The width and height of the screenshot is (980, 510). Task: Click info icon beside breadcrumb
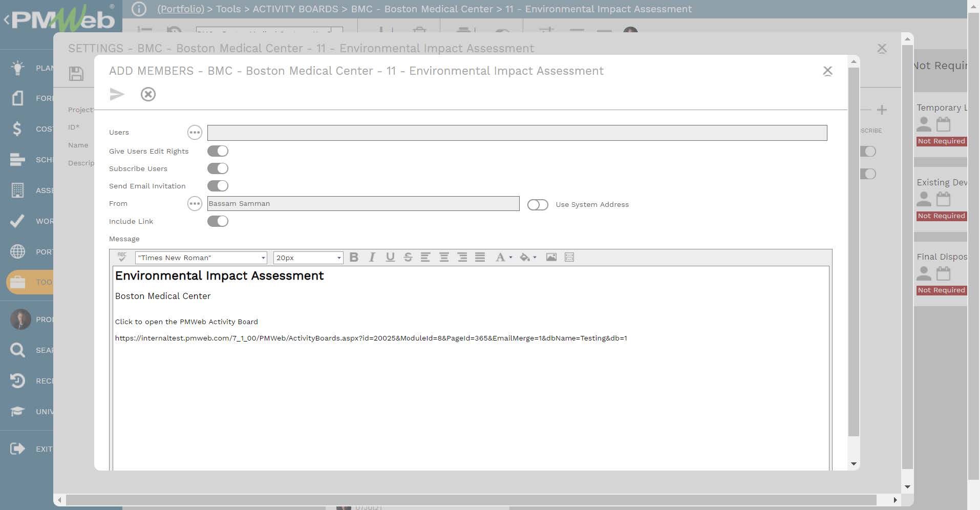tap(139, 9)
